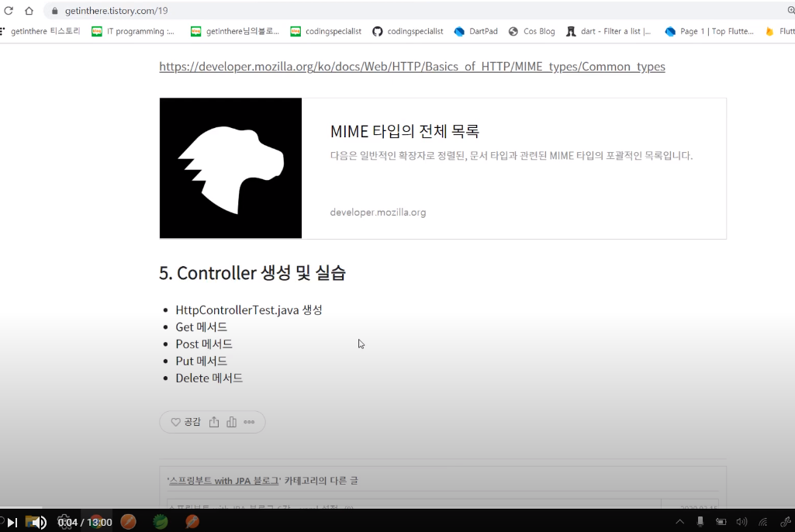The image size is (795, 532).
Task: Open the MDN Common_types URL link
Action: [x=412, y=67]
